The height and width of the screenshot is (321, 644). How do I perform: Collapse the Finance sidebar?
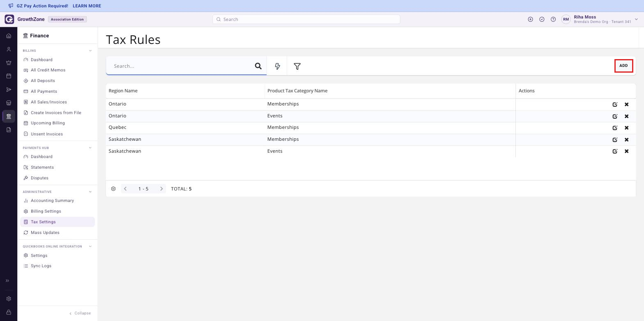[80, 313]
